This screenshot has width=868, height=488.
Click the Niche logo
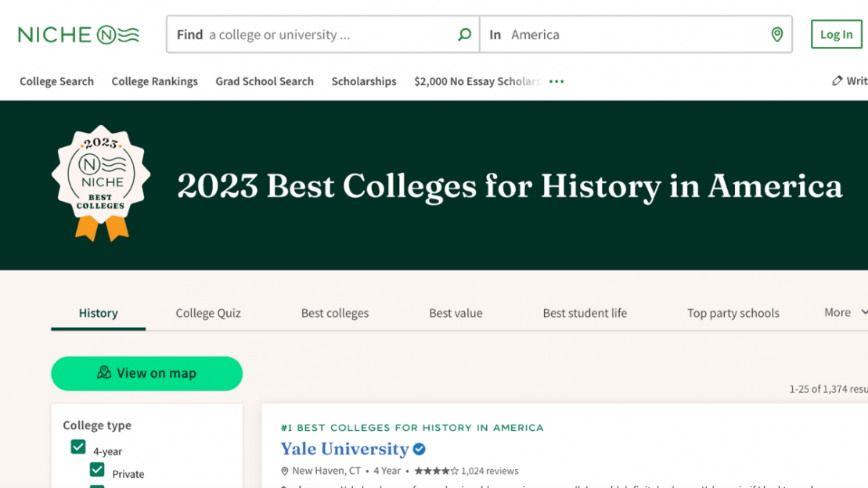tap(77, 34)
